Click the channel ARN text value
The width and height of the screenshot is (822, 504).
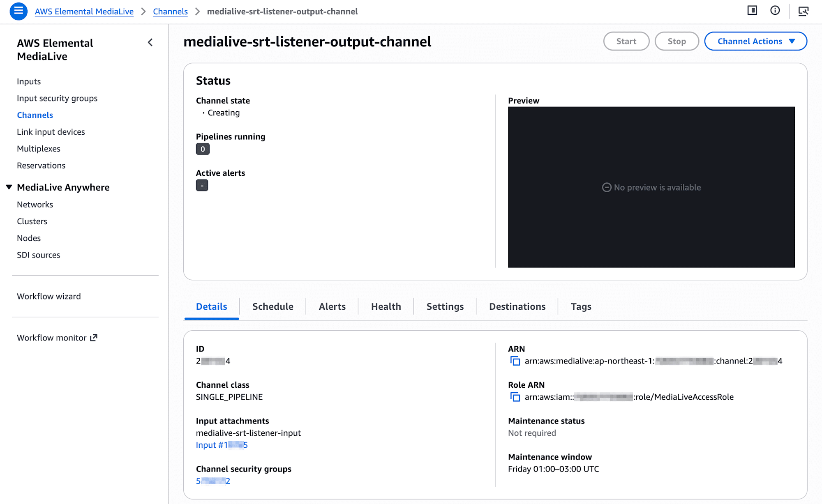point(653,361)
